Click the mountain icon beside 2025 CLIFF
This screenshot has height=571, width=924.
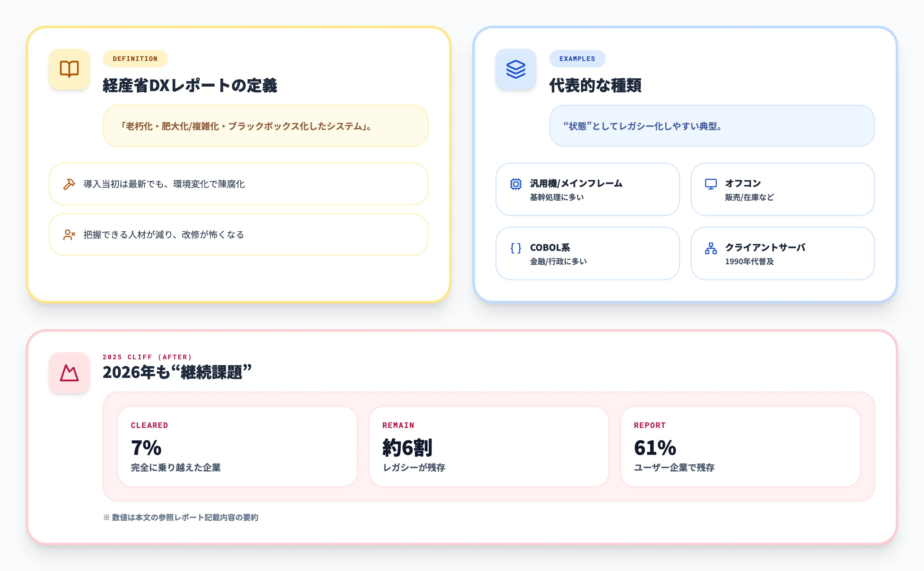tap(69, 373)
